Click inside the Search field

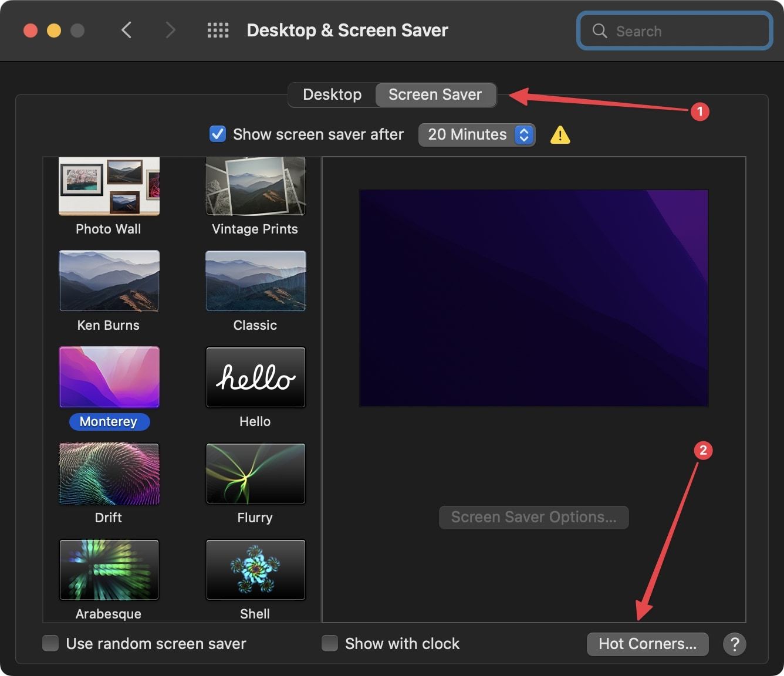coord(674,31)
